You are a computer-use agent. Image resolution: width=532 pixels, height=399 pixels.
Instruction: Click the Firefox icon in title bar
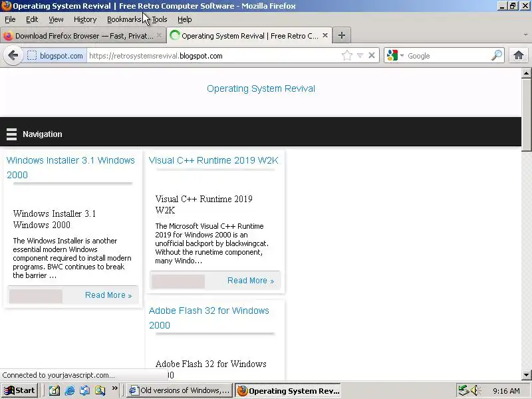pos(6,6)
